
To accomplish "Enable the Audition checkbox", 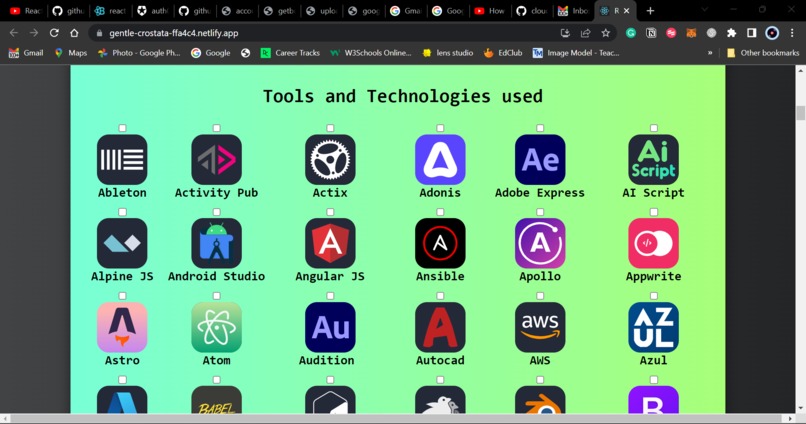I will tap(330, 296).
